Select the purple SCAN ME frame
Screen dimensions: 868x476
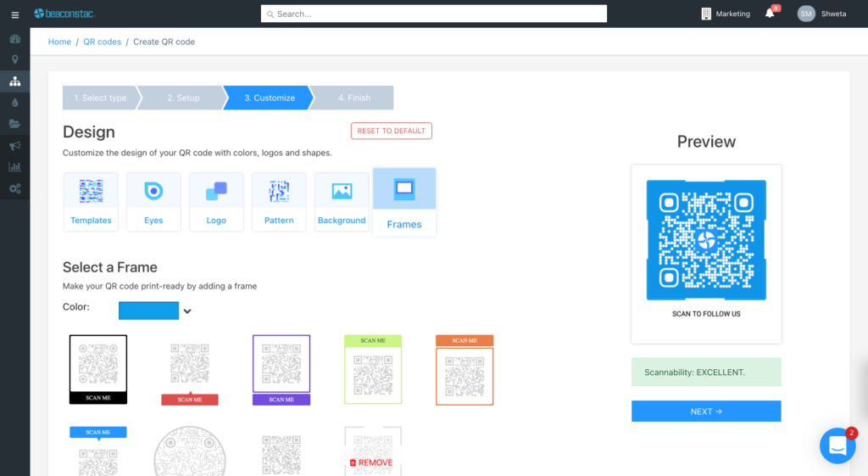pyautogui.click(x=281, y=370)
